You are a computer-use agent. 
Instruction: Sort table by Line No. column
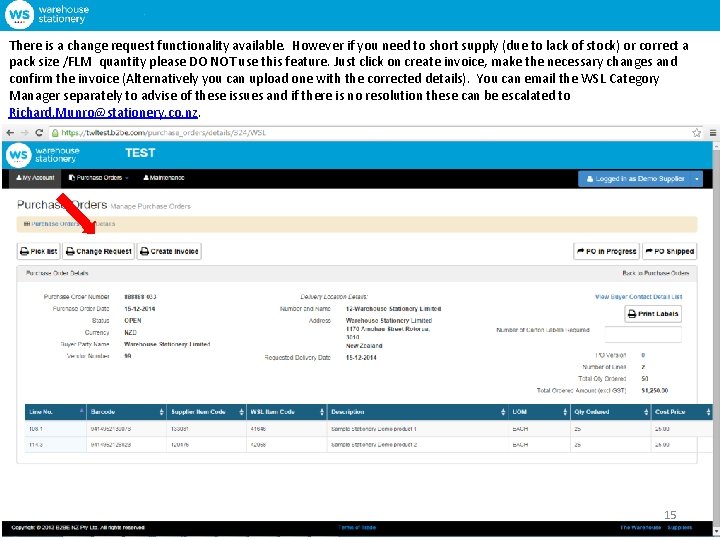55,412
